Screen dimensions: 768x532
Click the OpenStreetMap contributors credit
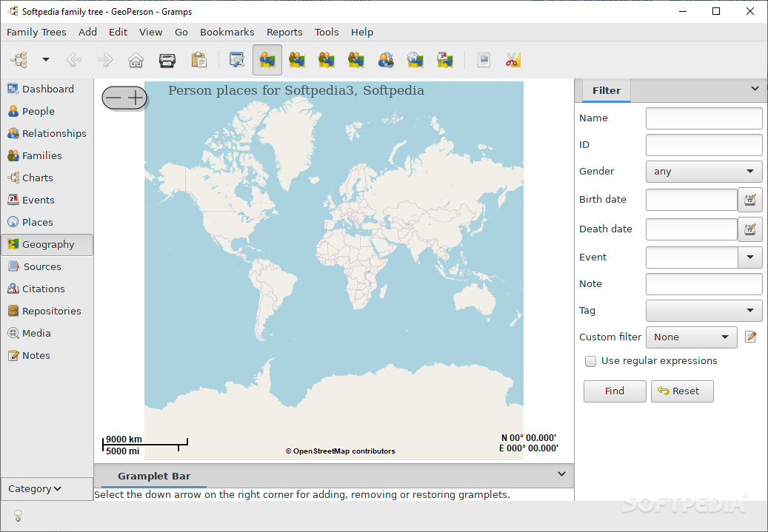point(341,451)
